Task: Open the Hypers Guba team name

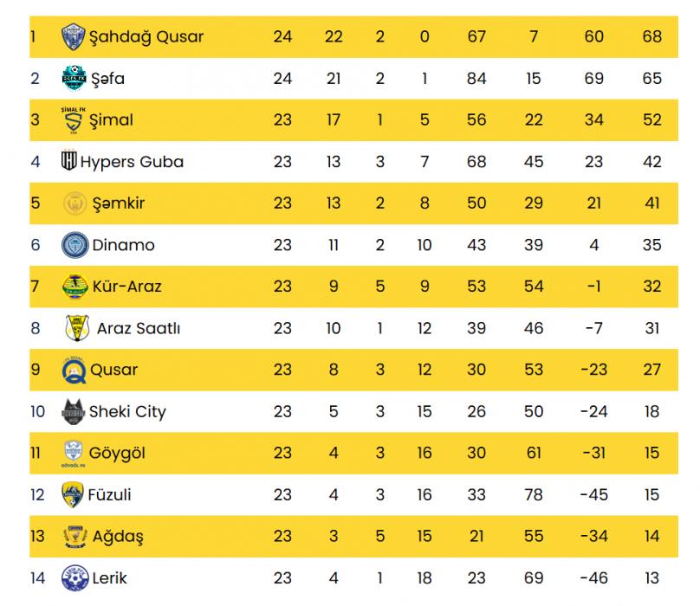Action: (x=133, y=162)
